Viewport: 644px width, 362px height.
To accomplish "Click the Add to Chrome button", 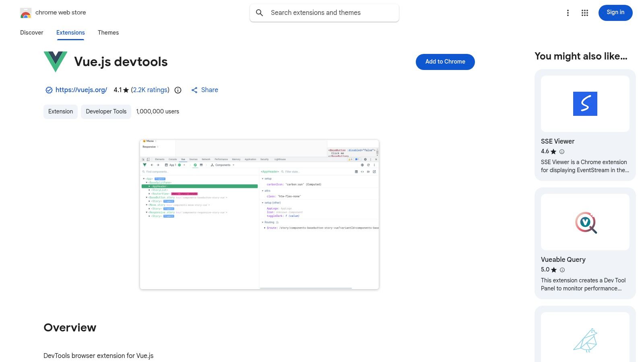I will tap(445, 62).
